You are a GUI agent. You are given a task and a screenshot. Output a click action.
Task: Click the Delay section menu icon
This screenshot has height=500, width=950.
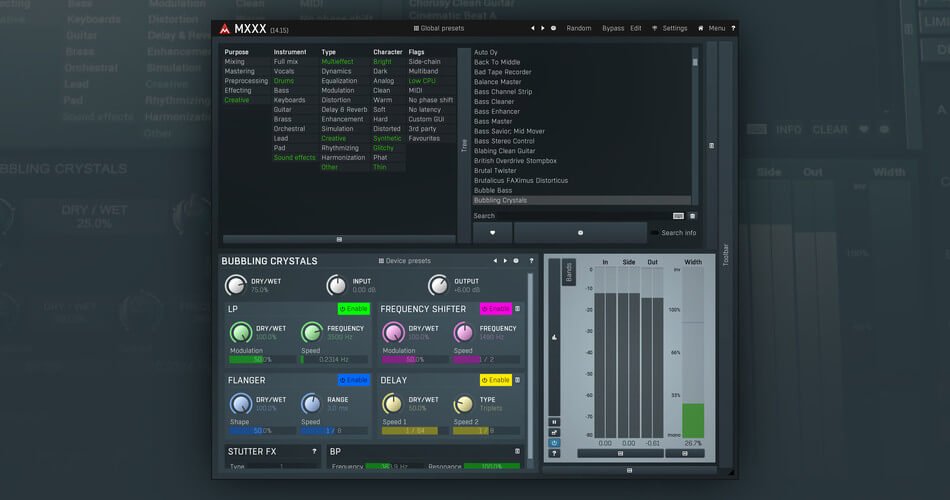click(x=517, y=380)
